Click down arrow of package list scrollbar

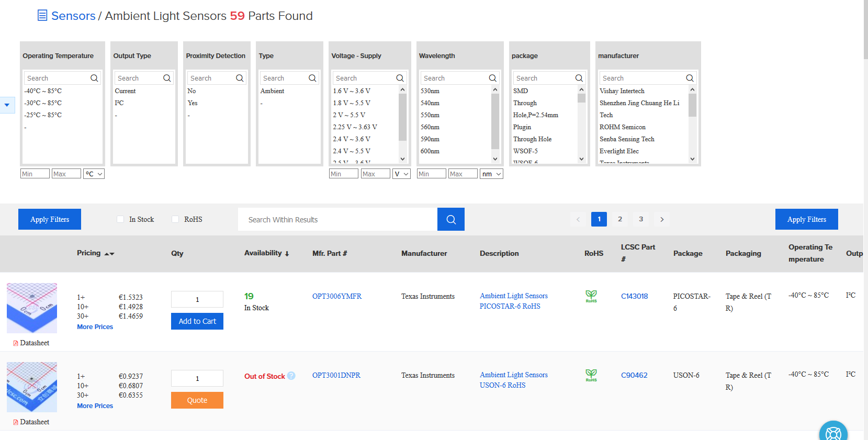tap(581, 159)
